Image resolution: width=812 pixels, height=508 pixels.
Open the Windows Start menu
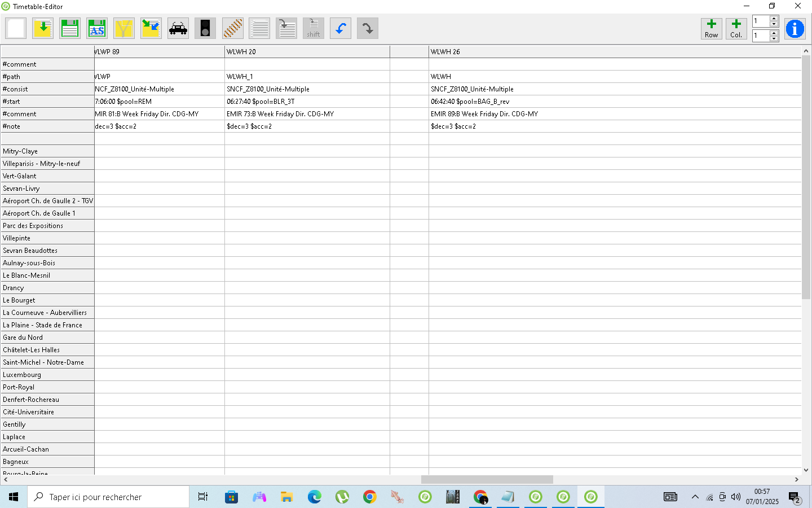pos(14,497)
